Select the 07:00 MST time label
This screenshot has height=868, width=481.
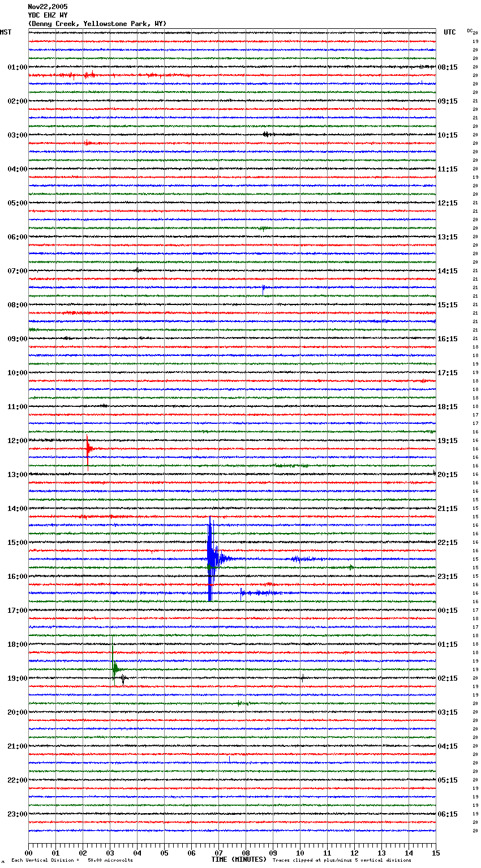point(17,271)
